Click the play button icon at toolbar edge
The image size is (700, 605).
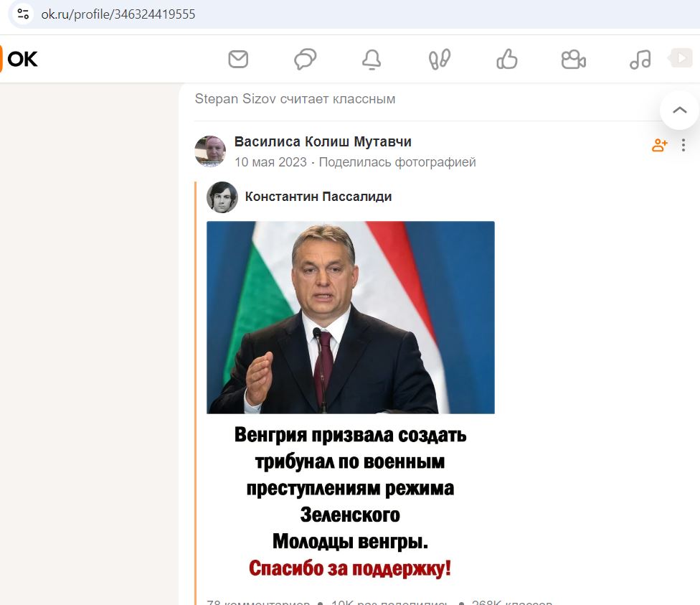pos(680,58)
